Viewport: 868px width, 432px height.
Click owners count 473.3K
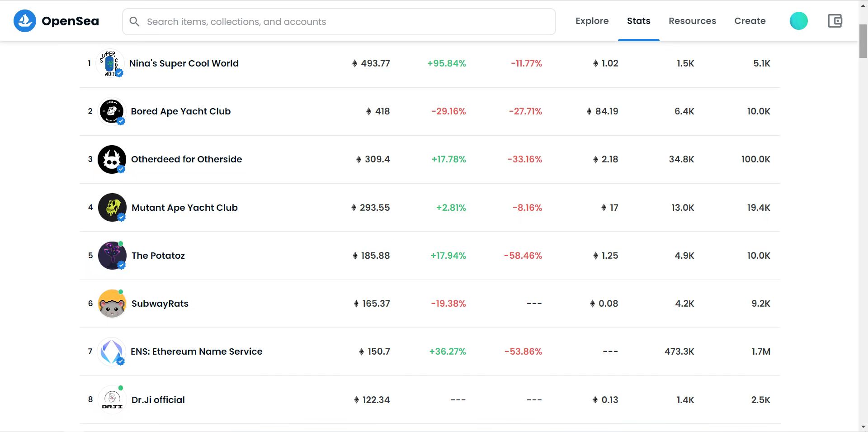tap(679, 351)
